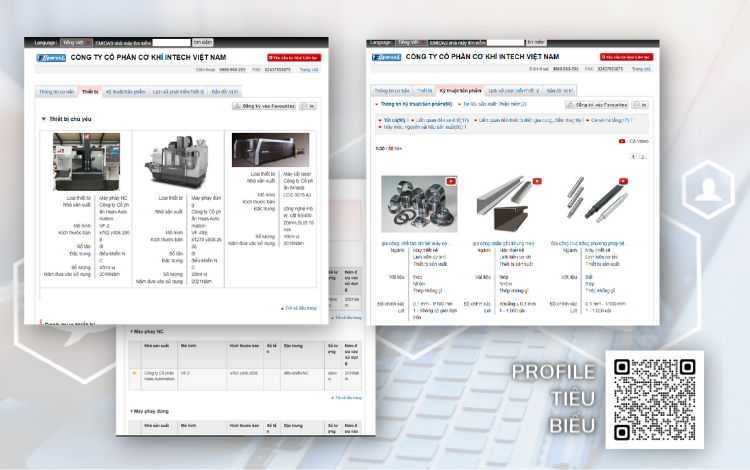Click 'Đăng ký vào Favourites' in right window
This screenshot has width=750, height=470.
tap(596, 105)
